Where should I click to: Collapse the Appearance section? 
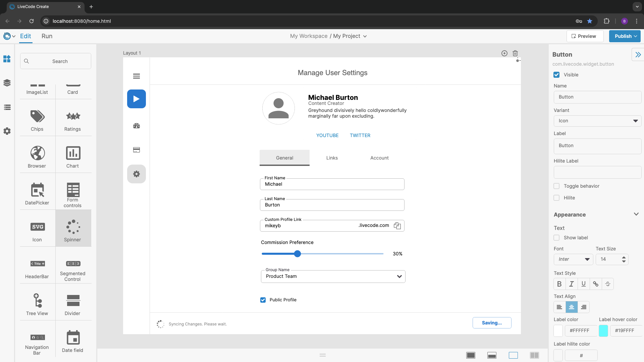pos(636,214)
